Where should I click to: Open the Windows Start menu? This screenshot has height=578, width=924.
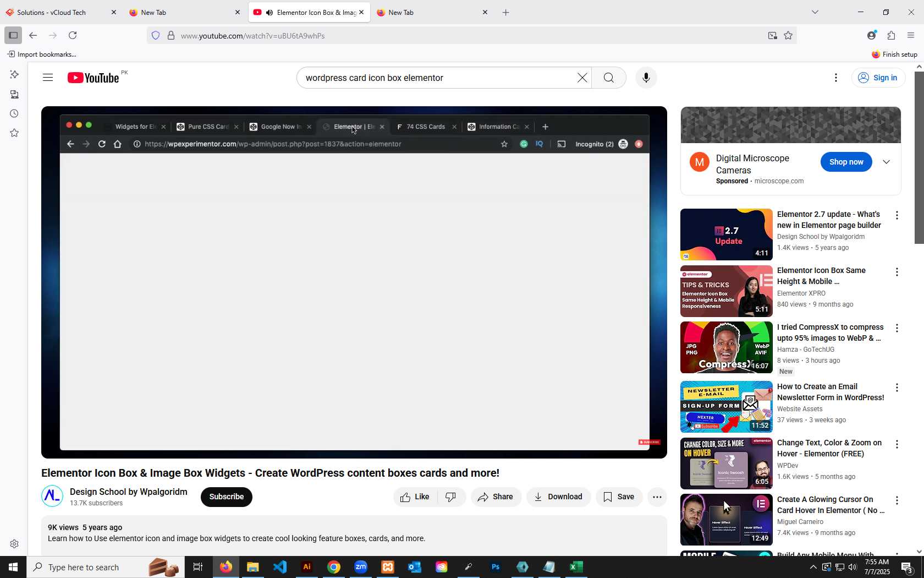(x=13, y=567)
